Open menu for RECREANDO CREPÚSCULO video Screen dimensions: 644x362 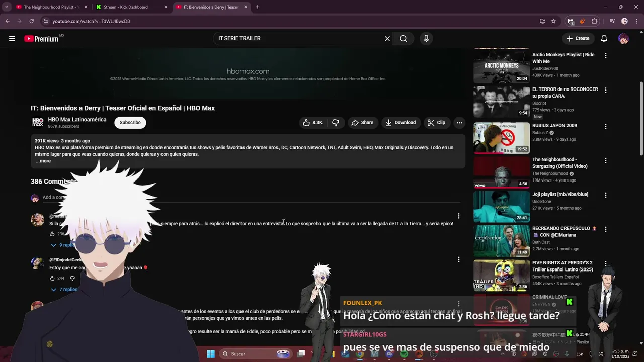click(606, 229)
